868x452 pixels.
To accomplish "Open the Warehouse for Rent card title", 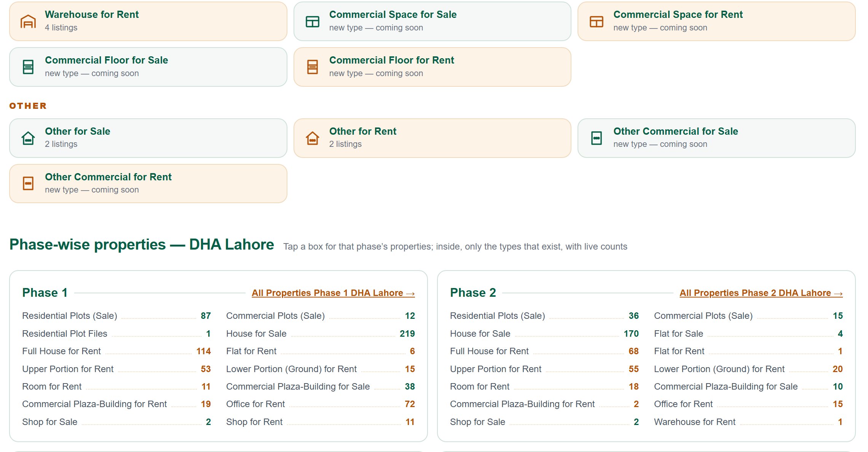I will tap(92, 14).
